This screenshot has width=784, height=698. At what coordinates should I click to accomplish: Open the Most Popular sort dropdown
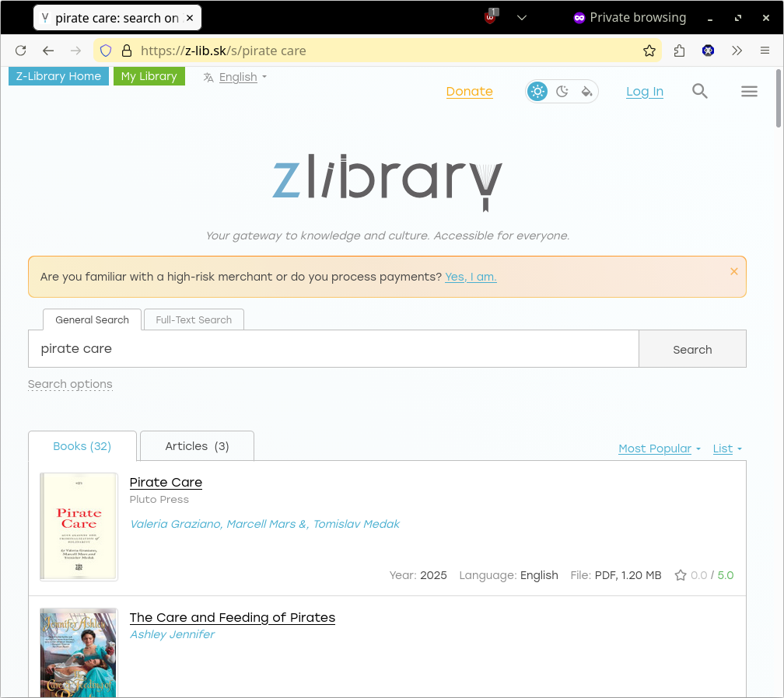[659, 448]
